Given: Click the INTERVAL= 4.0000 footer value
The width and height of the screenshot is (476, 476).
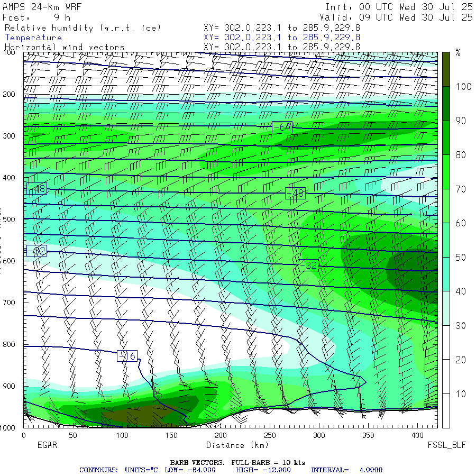Looking at the screenshot, I should 346,470.
